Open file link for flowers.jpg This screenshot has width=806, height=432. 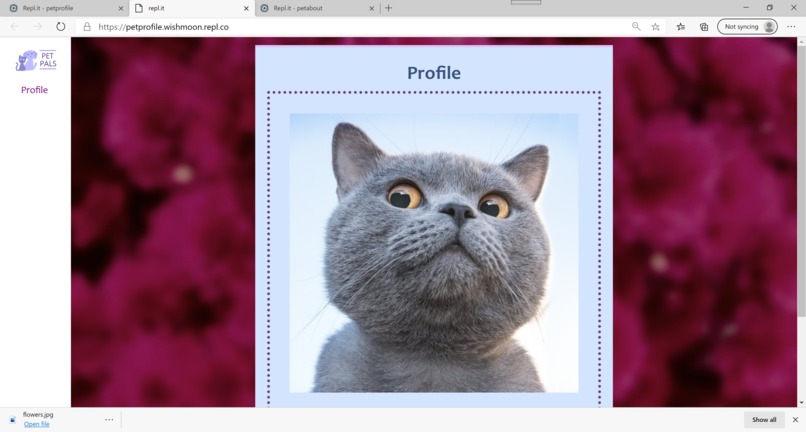coord(36,424)
